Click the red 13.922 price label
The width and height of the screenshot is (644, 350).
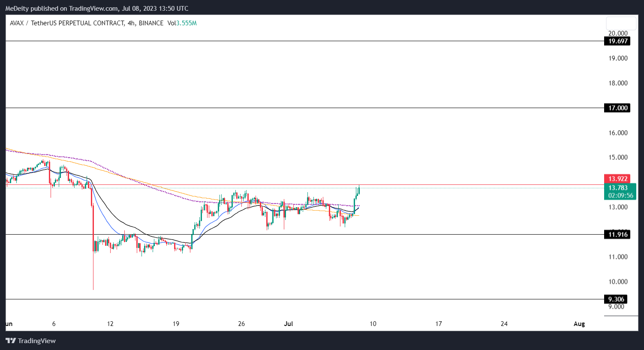619,179
